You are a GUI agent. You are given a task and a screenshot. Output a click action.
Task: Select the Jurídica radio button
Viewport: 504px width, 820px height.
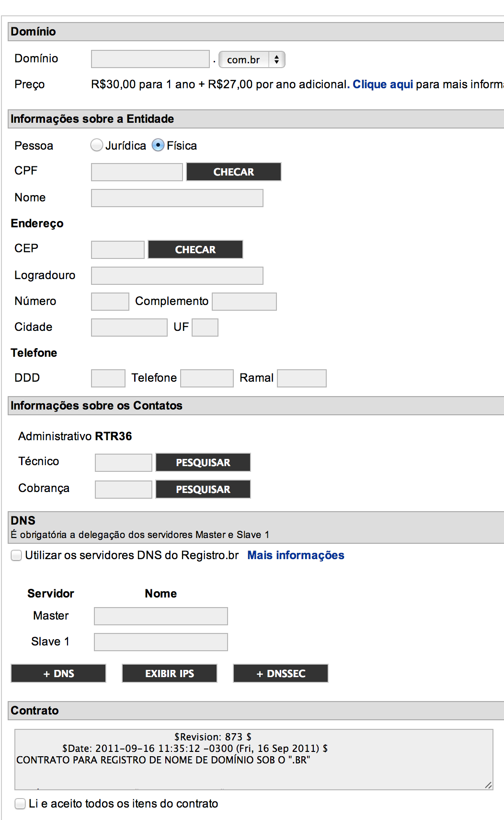[97, 145]
